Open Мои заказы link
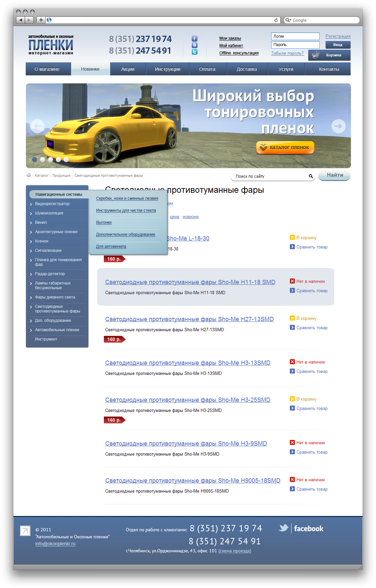Screen dimensions: 376x588 230,38
